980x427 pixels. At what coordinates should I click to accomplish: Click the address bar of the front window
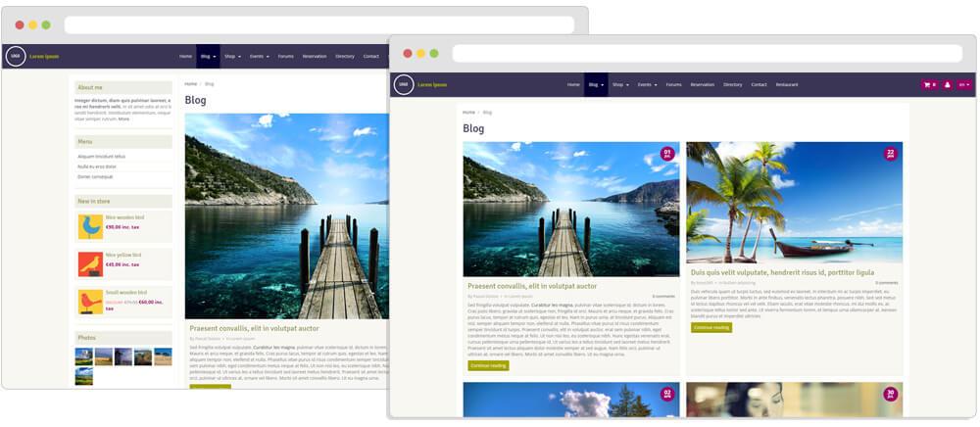tap(708, 53)
